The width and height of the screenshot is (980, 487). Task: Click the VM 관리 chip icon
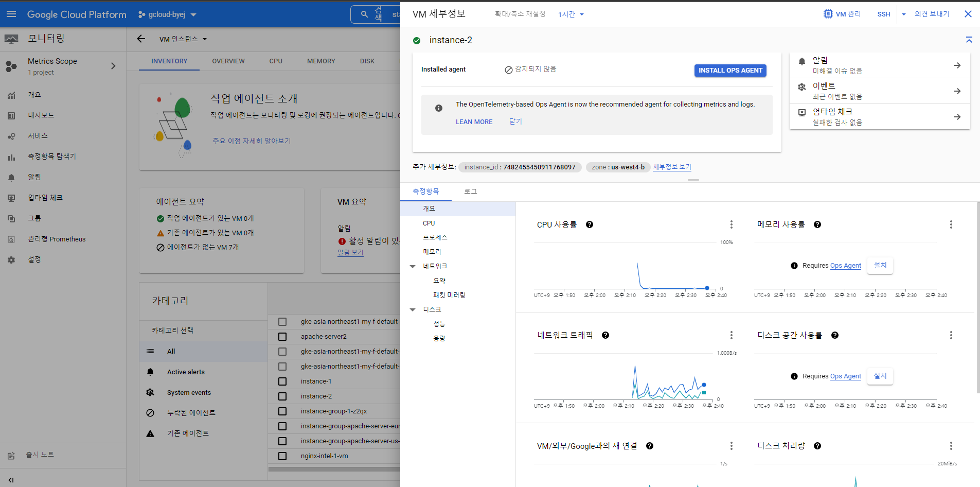pyautogui.click(x=828, y=14)
